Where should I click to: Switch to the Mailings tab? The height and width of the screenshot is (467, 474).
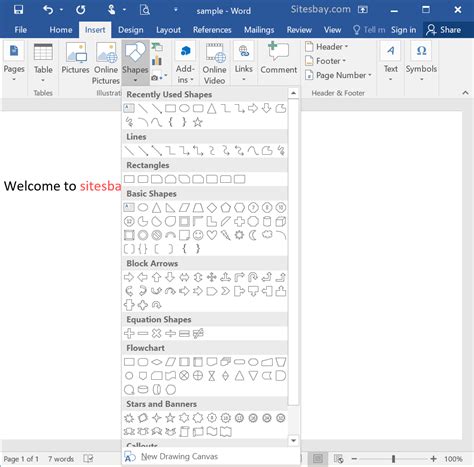pos(259,30)
